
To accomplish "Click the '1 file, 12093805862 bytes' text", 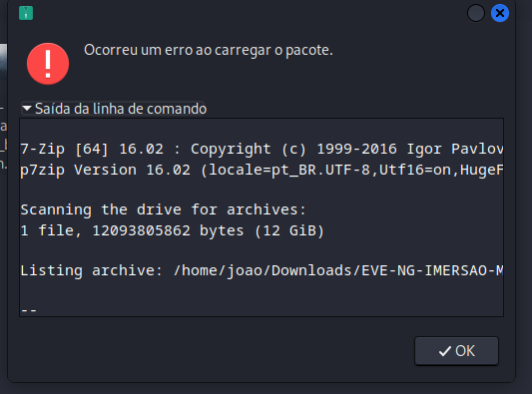I will [x=133, y=230].
